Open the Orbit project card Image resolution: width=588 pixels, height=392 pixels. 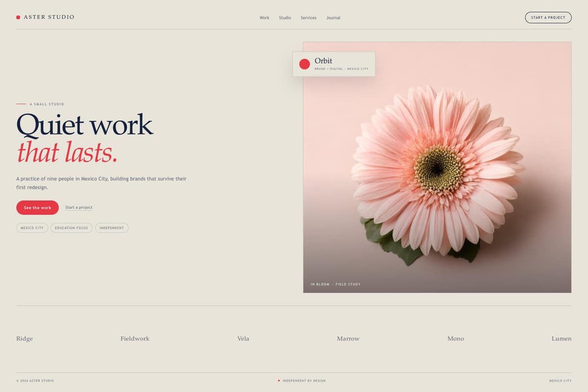334,64
